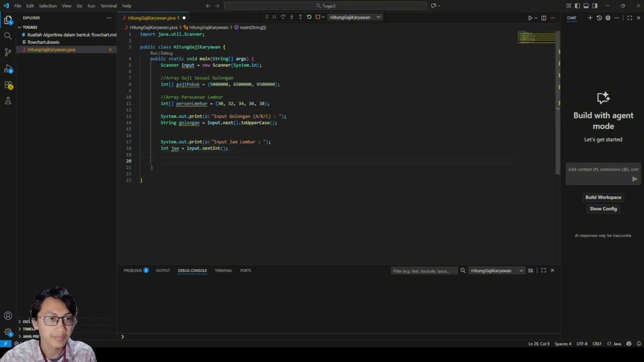Click the navigate forward arrow

coord(218,6)
